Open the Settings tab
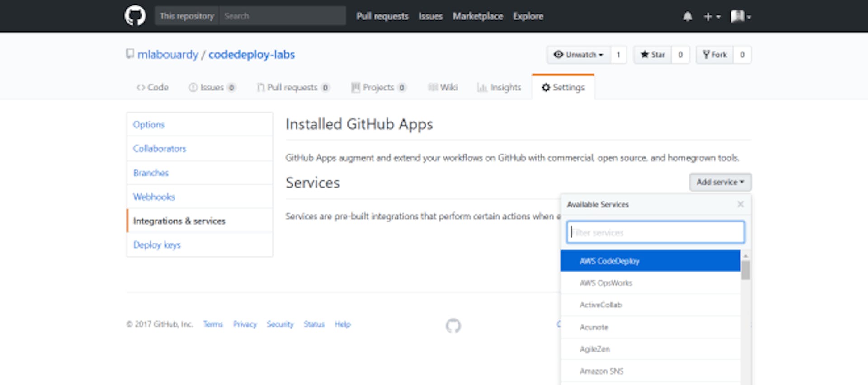The image size is (868, 385). pyautogui.click(x=563, y=87)
